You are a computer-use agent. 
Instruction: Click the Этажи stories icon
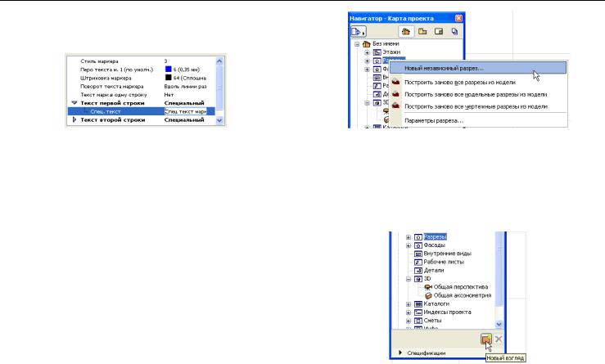click(377, 52)
